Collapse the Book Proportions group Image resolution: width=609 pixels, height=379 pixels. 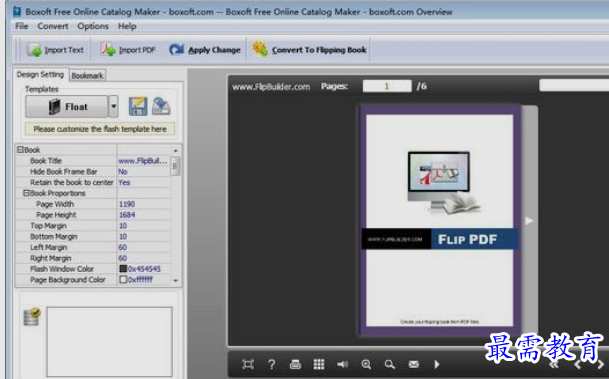[x=26, y=193]
